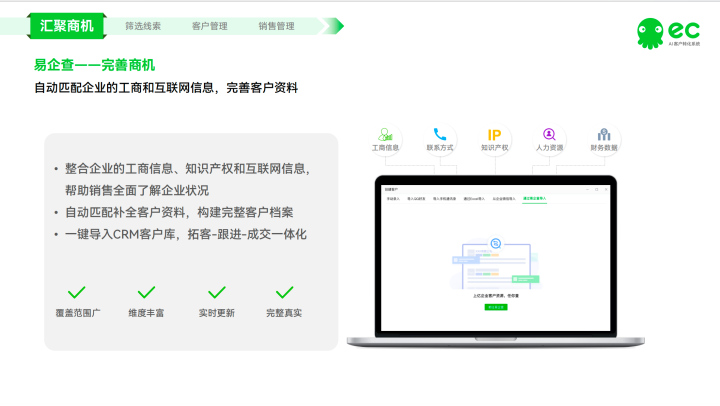Select the active green 通过易企查导入 tab
The height and width of the screenshot is (406, 720).
[x=534, y=199]
